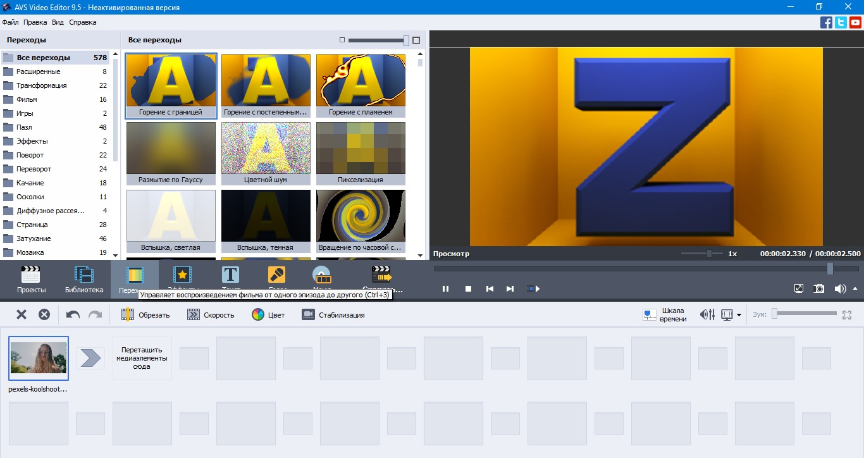Click the thumbnail size slider
Screen dimensions: 864x458
[x=378, y=40]
